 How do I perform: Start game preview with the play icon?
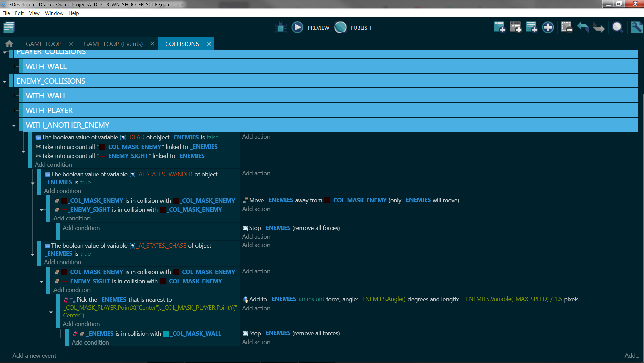click(297, 27)
